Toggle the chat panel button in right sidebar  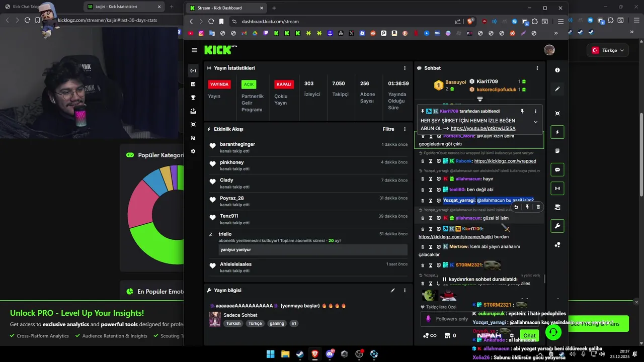[557, 170]
